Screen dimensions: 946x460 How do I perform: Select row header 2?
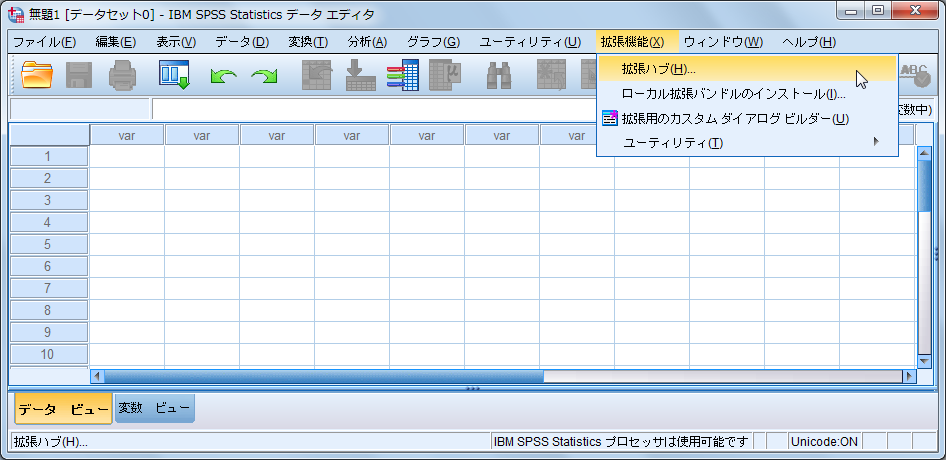pos(49,179)
